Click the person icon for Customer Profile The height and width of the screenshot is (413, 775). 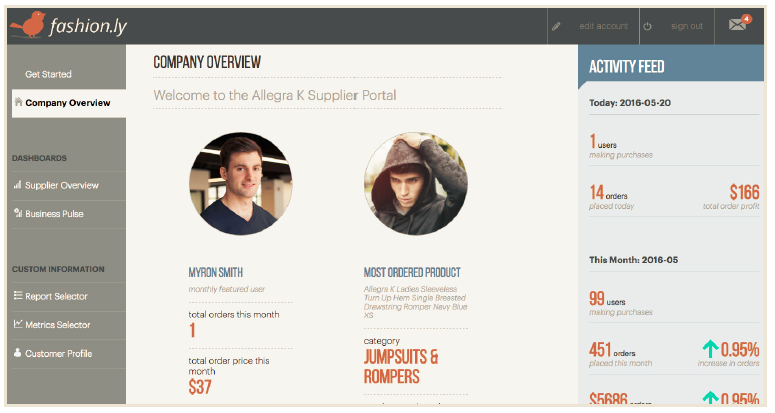pos(18,353)
